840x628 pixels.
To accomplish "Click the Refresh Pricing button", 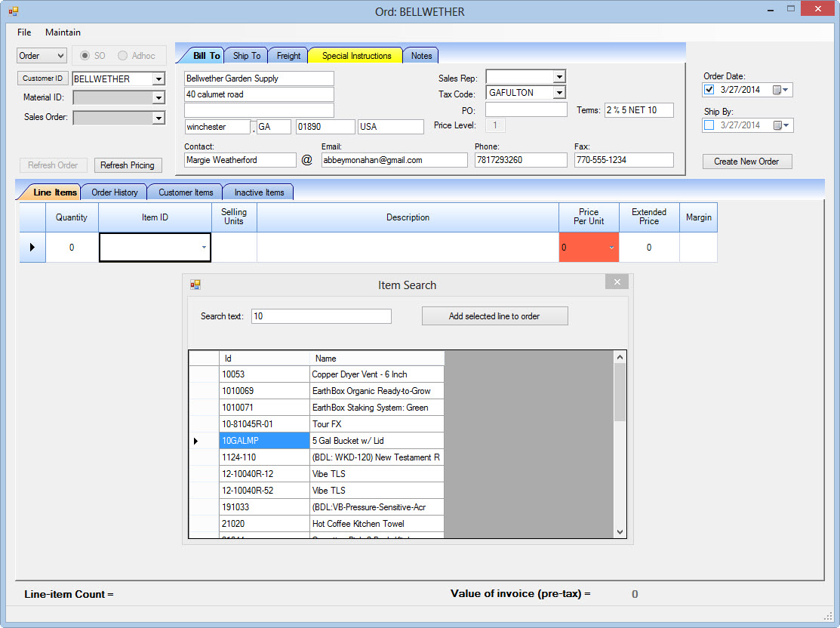I will coord(128,165).
